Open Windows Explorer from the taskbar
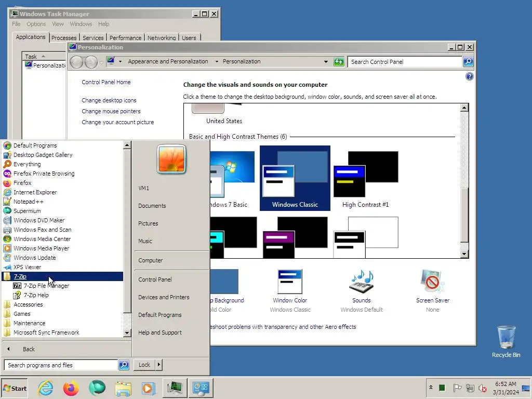This screenshot has height=399, width=532. [123, 388]
